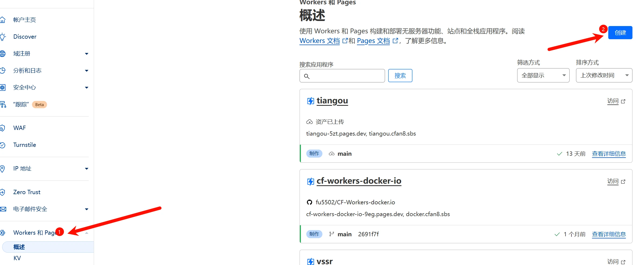Open the cf-workers-docker-io project link
The image size is (644, 265).
pyautogui.click(x=359, y=181)
